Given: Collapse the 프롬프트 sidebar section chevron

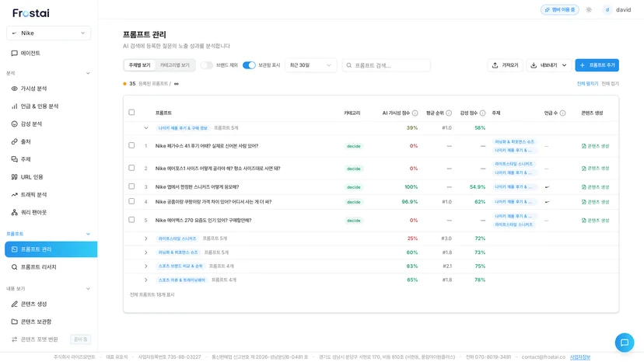Looking at the screenshot, I should point(88,234).
